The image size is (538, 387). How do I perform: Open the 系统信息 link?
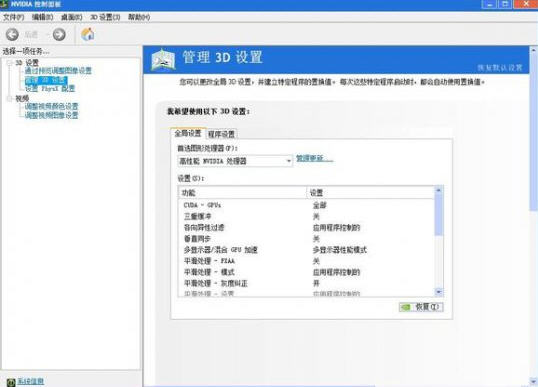(31, 381)
